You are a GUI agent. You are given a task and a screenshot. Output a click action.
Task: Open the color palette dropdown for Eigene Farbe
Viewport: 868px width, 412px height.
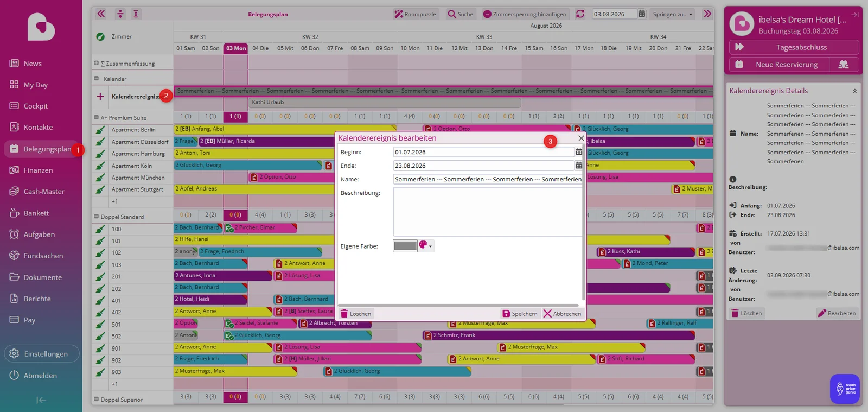426,246
